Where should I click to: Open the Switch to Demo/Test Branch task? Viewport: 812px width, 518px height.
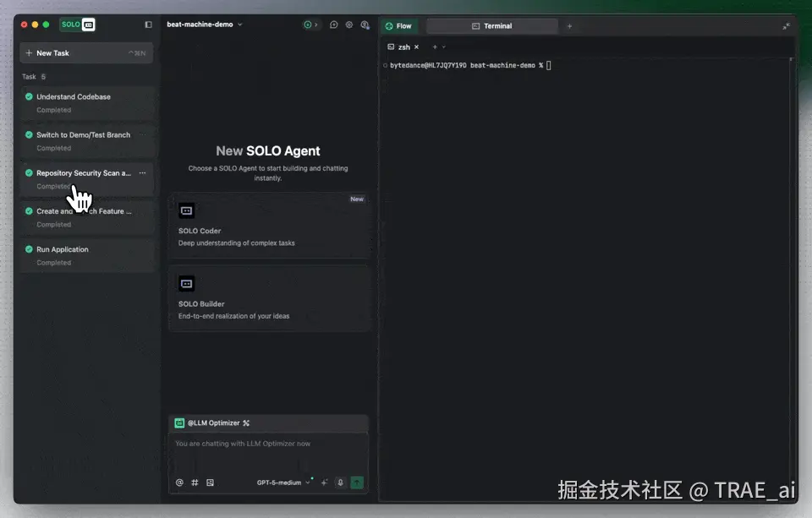88,141
